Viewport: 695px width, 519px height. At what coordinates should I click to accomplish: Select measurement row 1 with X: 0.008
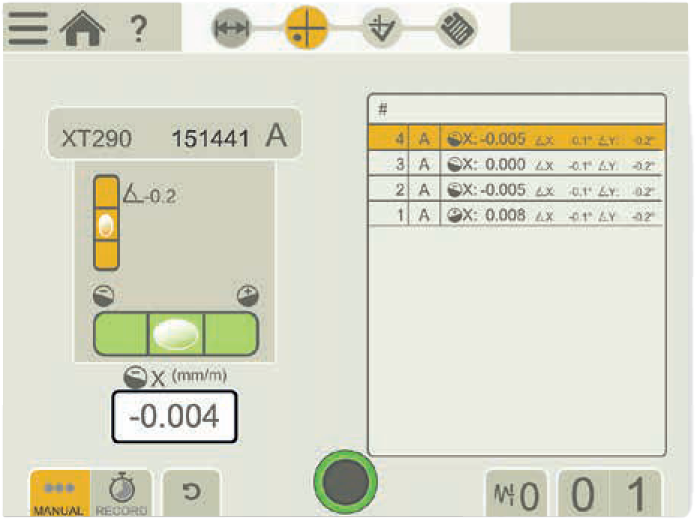pyautogui.click(x=516, y=214)
